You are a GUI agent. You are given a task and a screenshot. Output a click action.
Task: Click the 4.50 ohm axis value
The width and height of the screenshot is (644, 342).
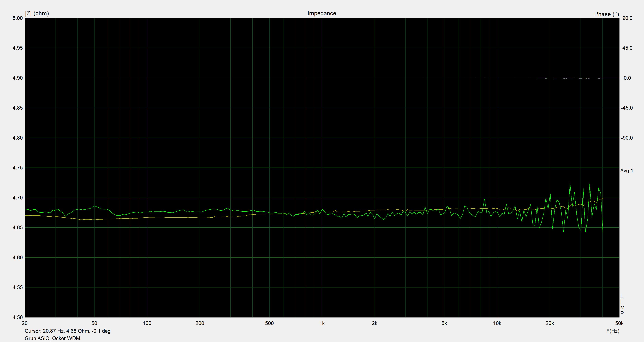[x=17, y=317]
